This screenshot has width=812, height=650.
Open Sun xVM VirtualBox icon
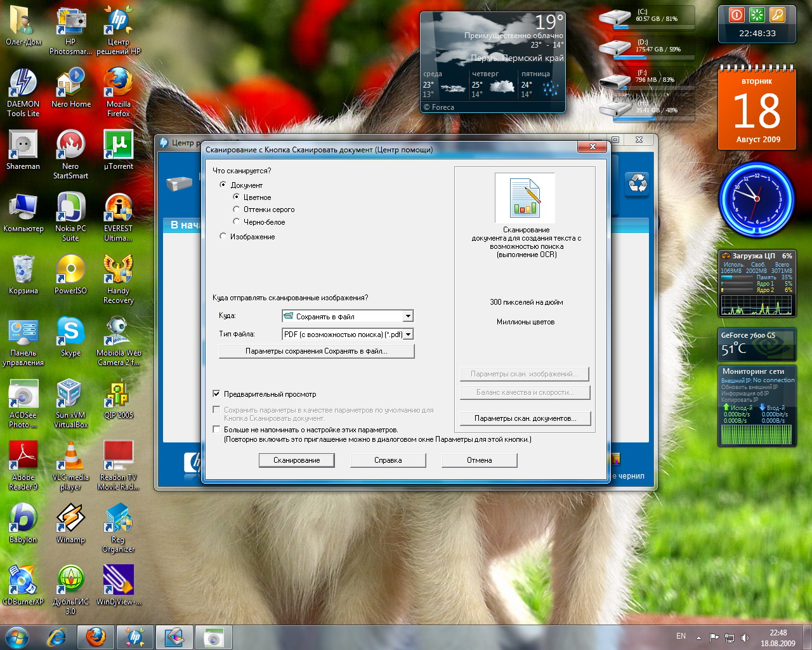70,404
